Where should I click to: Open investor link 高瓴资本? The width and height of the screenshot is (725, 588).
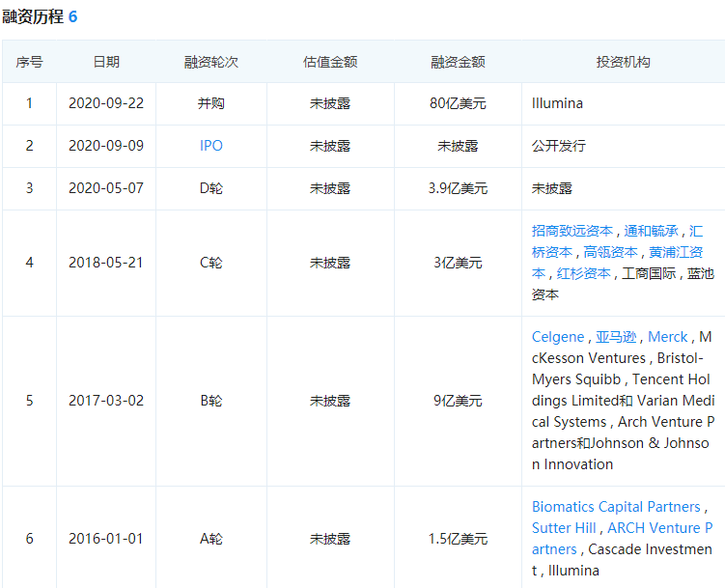tap(610, 252)
